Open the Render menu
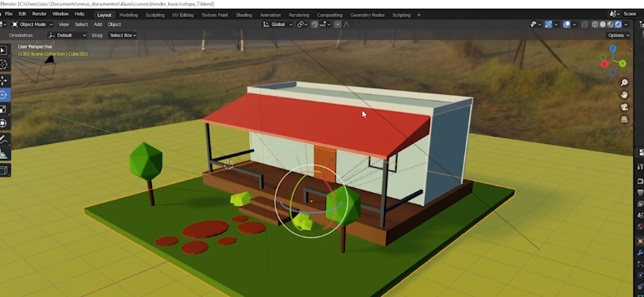 coord(39,15)
